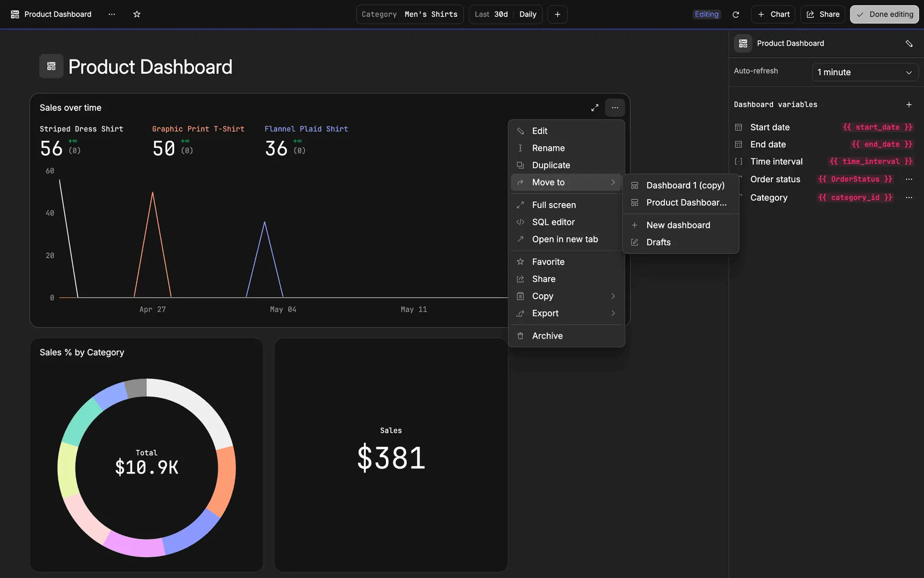924x578 pixels.
Task: Open the Auto-refresh 1 minute dropdown
Action: point(865,72)
